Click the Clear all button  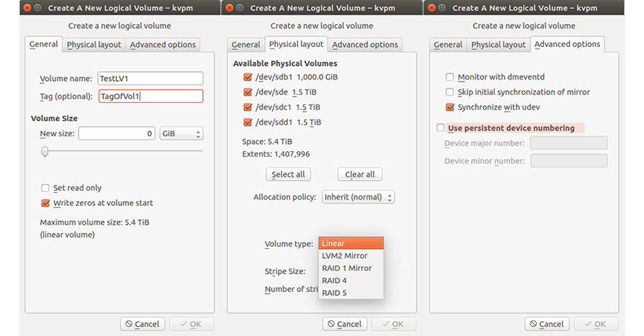(360, 175)
